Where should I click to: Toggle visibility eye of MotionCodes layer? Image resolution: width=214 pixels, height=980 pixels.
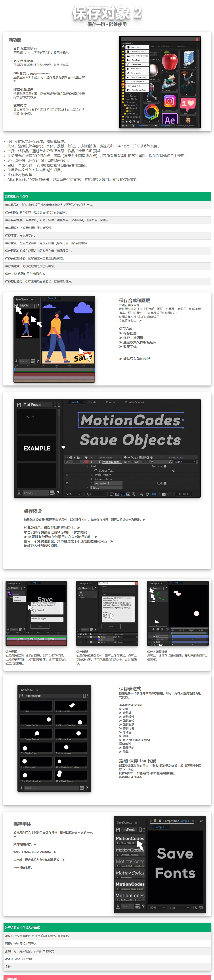pos(67,462)
